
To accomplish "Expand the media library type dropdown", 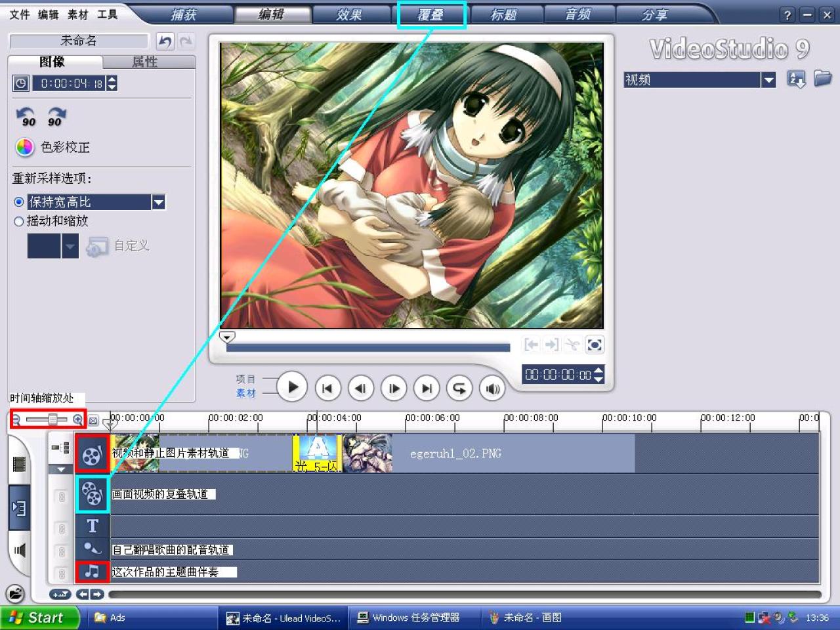I will pos(768,80).
